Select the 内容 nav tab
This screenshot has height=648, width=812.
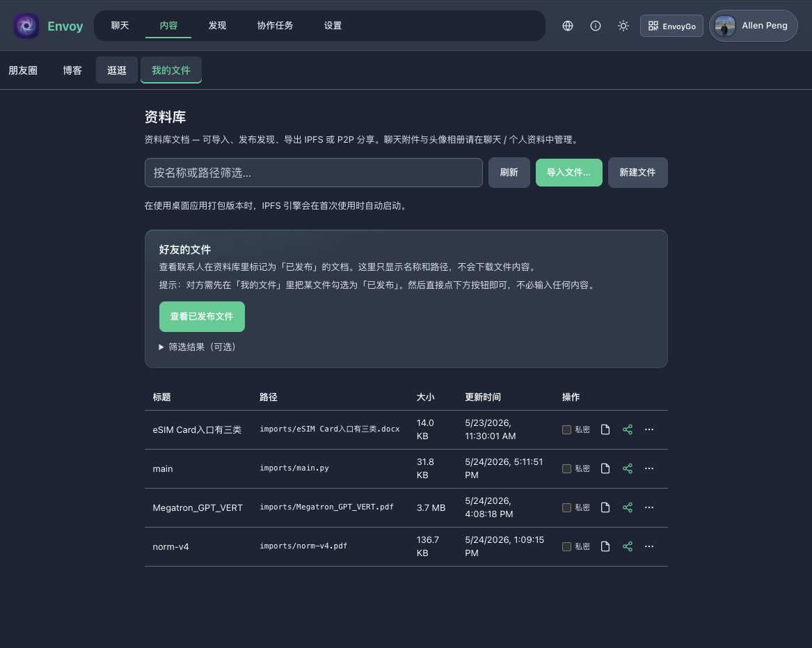point(168,25)
